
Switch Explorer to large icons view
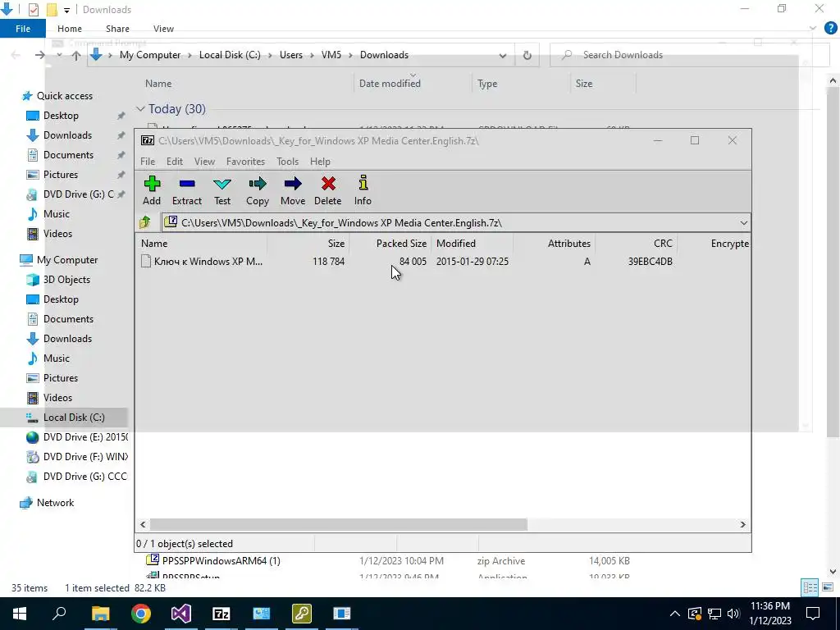tap(828, 587)
